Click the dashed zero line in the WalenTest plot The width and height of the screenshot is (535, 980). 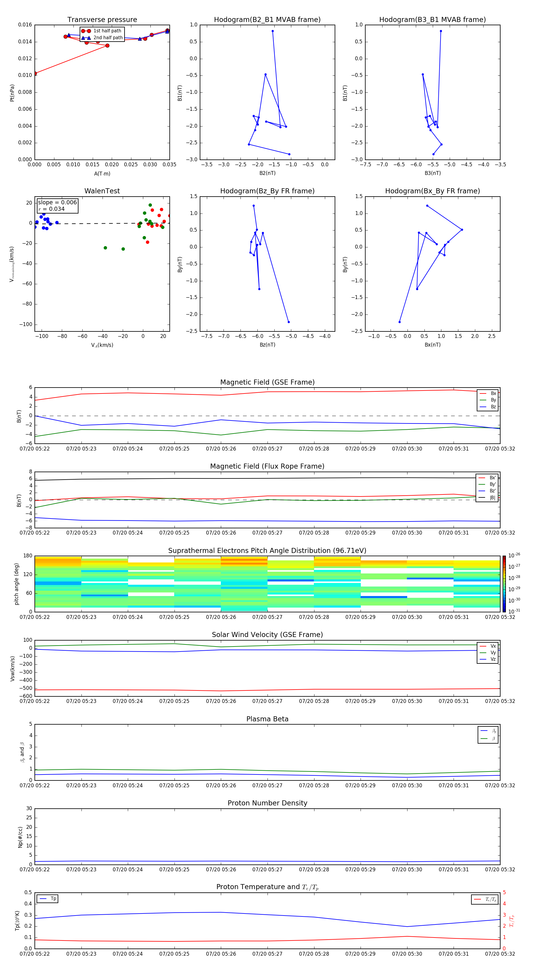coord(102,223)
